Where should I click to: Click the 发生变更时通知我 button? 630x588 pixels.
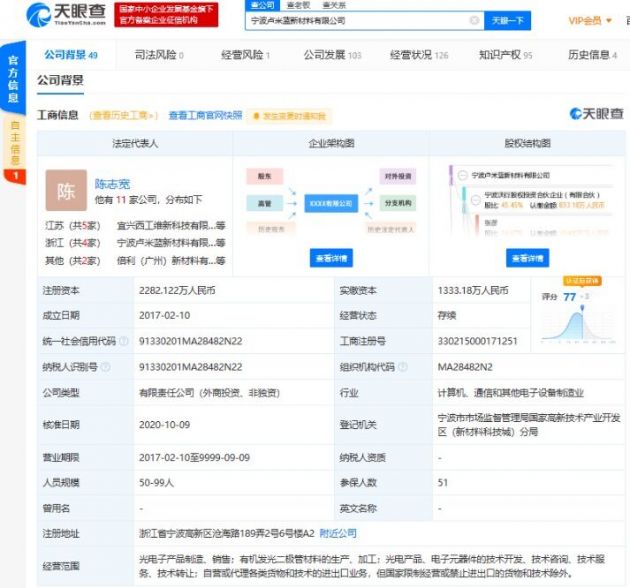point(289,117)
